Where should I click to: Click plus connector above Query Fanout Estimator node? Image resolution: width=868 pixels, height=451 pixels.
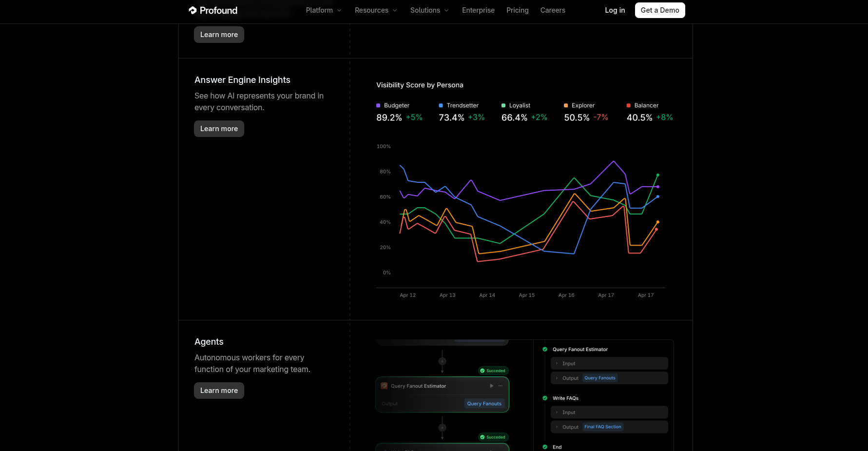442,361
